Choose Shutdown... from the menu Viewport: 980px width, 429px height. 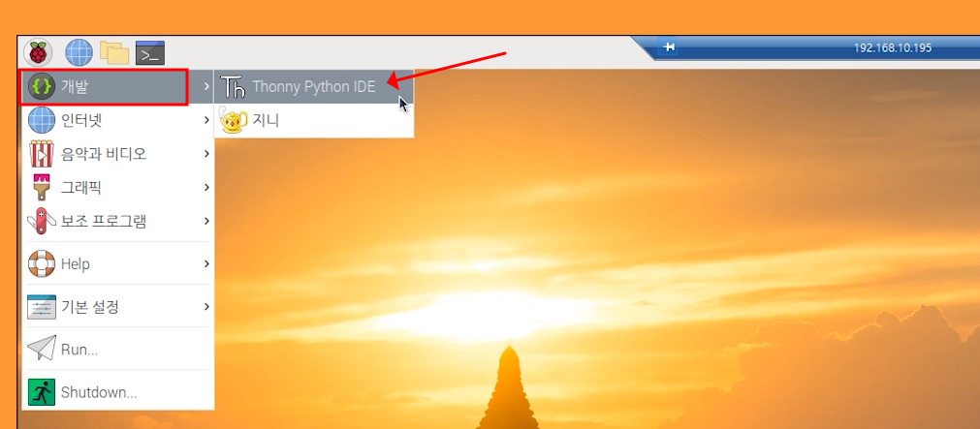[x=118, y=392]
